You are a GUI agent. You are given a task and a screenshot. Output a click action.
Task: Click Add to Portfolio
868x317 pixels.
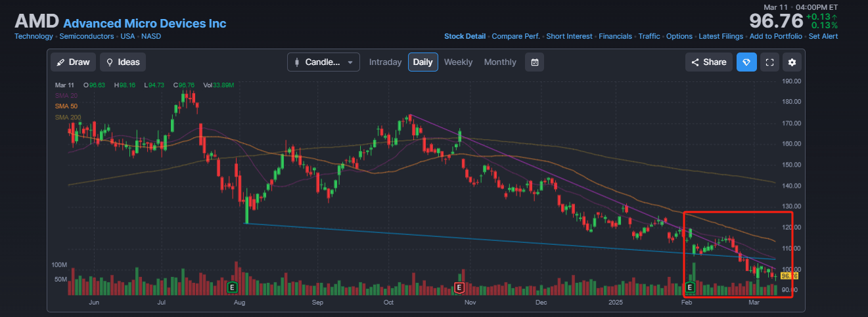pos(776,37)
